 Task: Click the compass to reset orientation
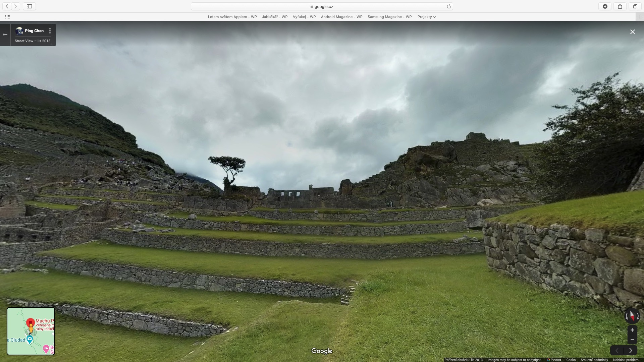pos(632,316)
